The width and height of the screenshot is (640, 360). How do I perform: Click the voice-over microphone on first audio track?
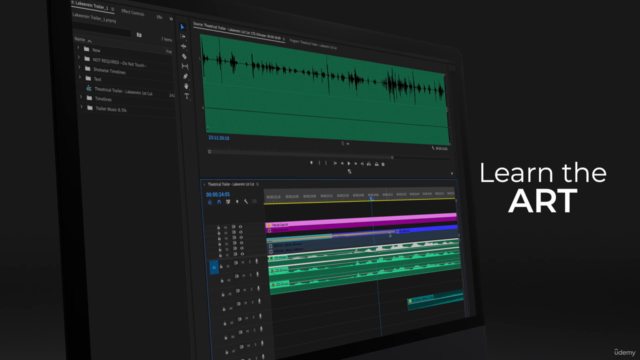(257, 262)
